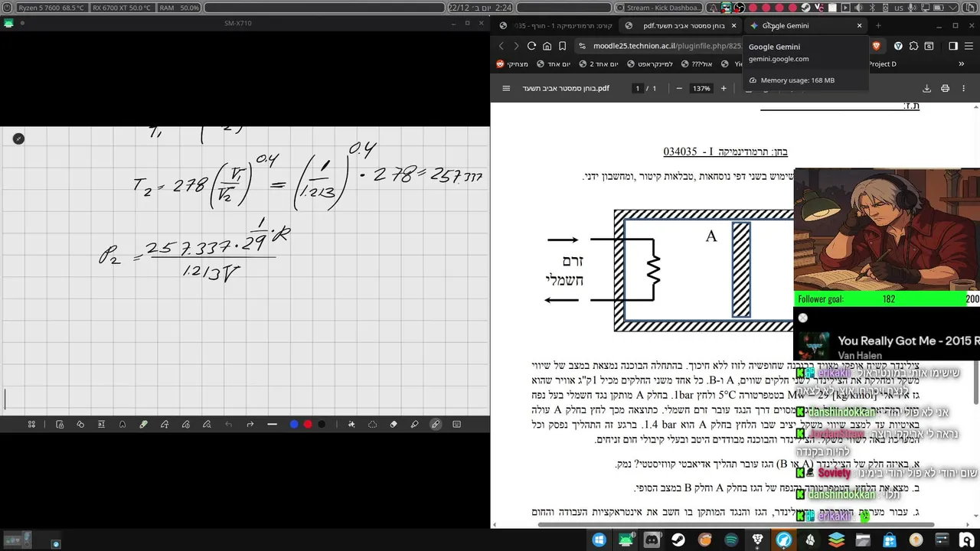The width and height of the screenshot is (980, 551).
Task: Open the Brave main hamburger menu
Action: pyautogui.click(x=969, y=46)
